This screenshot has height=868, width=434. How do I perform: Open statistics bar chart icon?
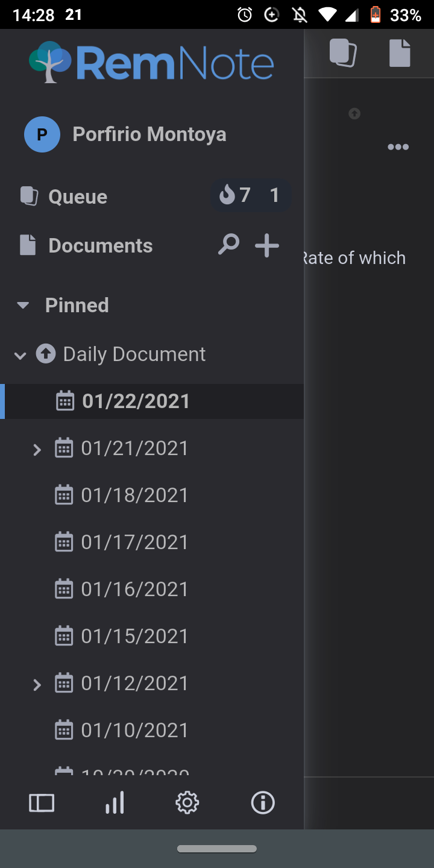coord(115,802)
